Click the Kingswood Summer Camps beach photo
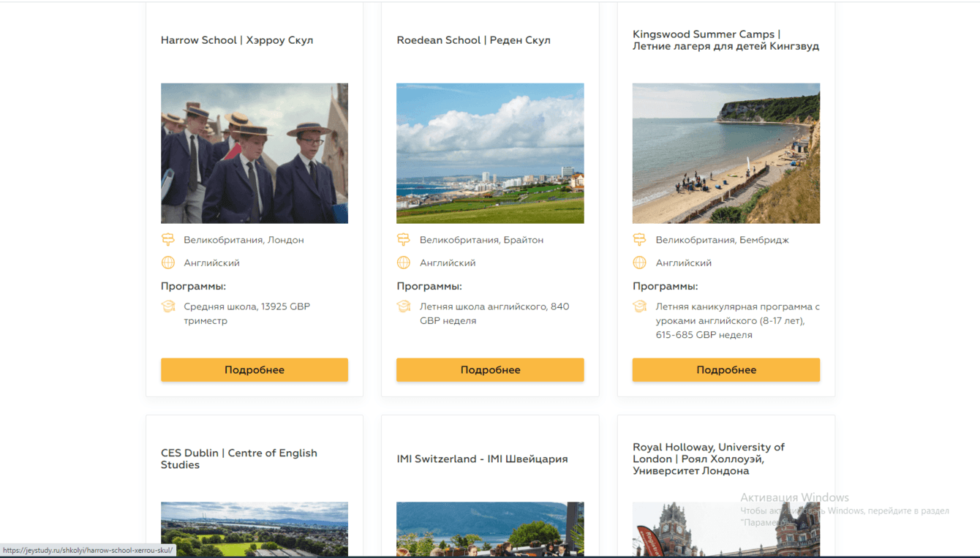The height and width of the screenshot is (558, 980). pyautogui.click(x=726, y=153)
